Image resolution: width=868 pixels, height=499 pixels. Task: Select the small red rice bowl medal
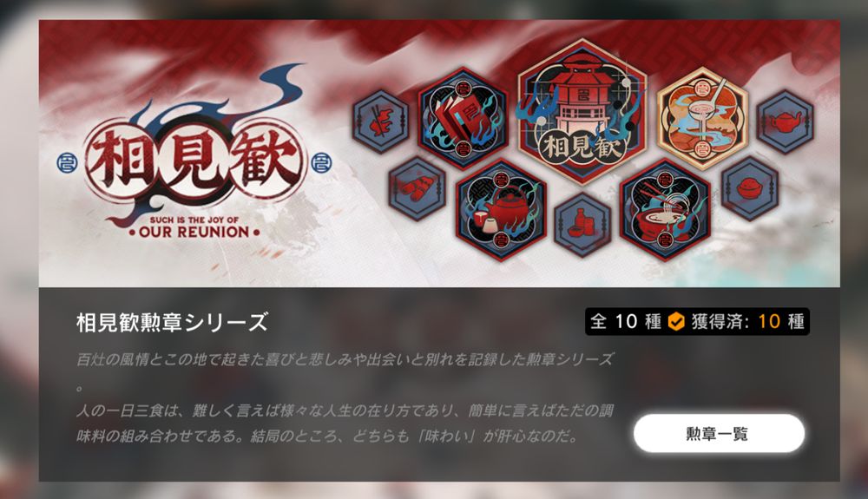point(750,188)
